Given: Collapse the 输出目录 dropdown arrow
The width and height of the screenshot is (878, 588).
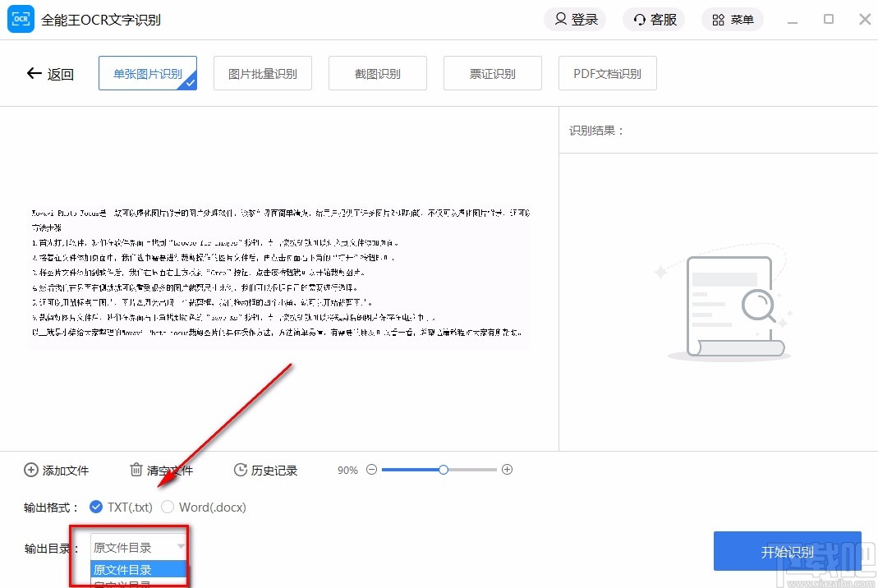Looking at the screenshot, I should pos(180,547).
